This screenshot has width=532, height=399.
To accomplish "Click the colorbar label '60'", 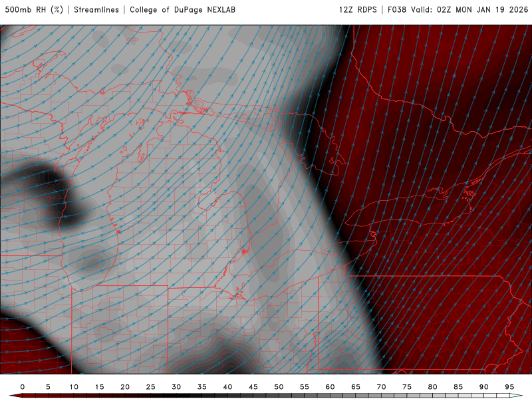I will pyautogui.click(x=330, y=387).
